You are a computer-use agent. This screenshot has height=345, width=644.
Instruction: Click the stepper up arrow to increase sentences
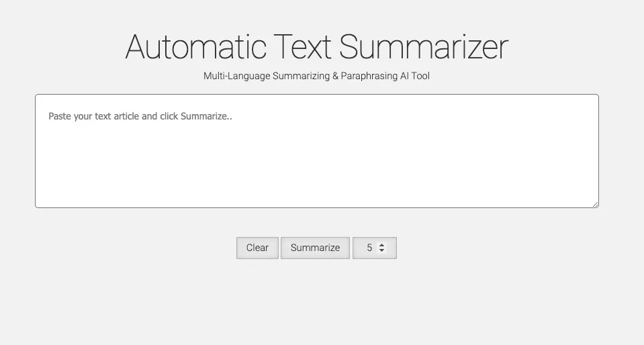pyautogui.click(x=382, y=245)
